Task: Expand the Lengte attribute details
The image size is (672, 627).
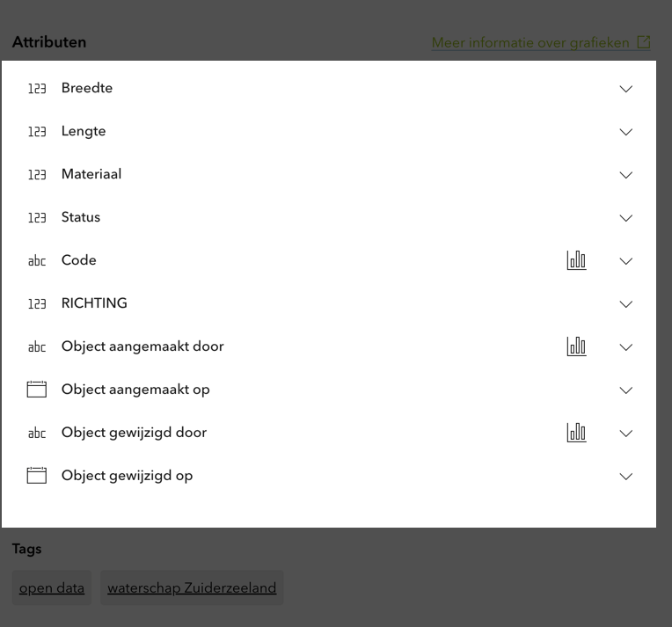Action: 626,132
